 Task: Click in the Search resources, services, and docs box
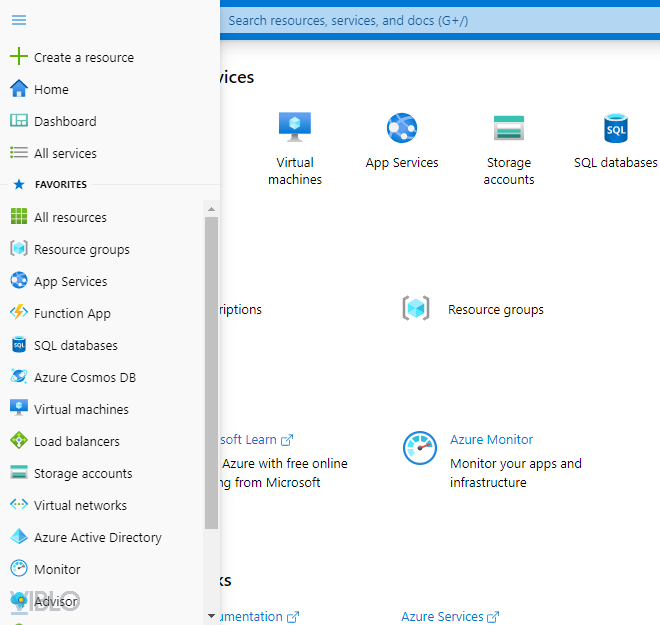point(440,21)
